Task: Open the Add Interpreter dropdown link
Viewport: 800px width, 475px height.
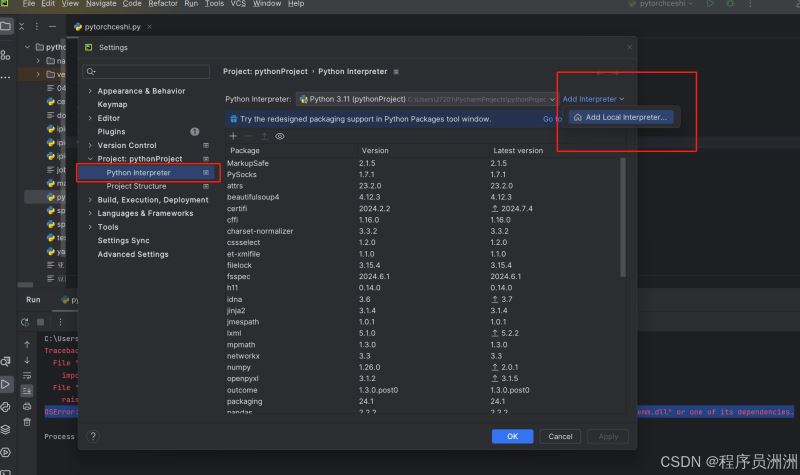Action: pos(593,99)
